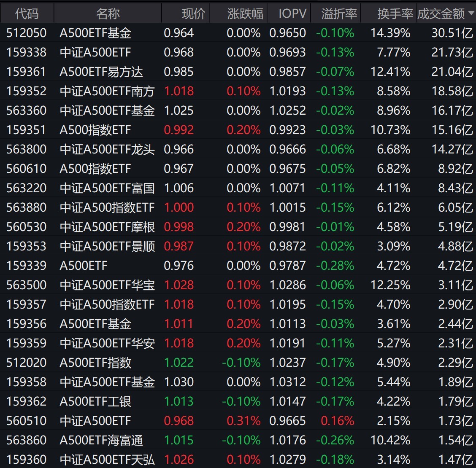This screenshot has width=476, height=468.
Task: Select the IOPV column header
Action: tap(292, 14)
